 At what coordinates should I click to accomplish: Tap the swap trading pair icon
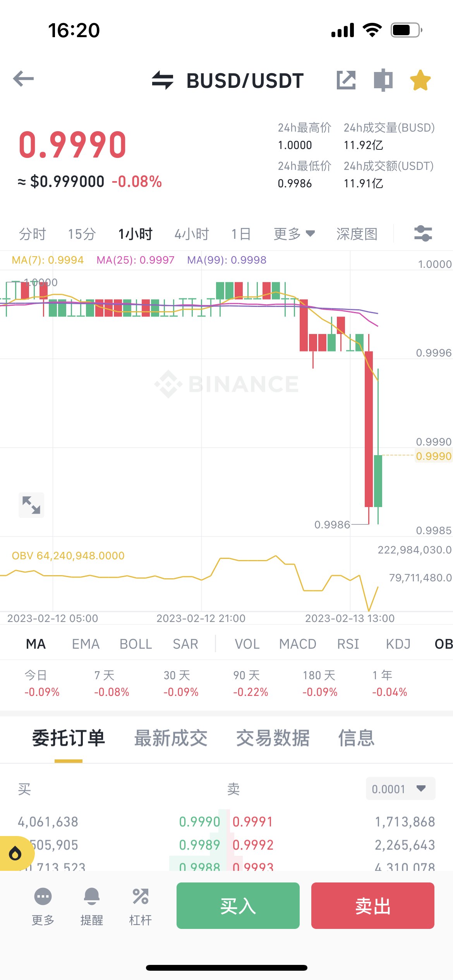click(163, 80)
